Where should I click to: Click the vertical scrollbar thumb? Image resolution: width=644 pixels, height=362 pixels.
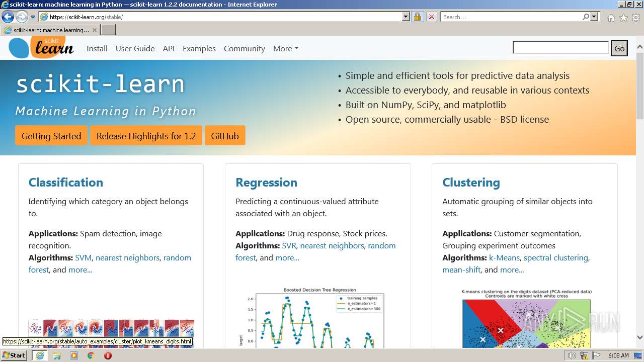pos(639,85)
